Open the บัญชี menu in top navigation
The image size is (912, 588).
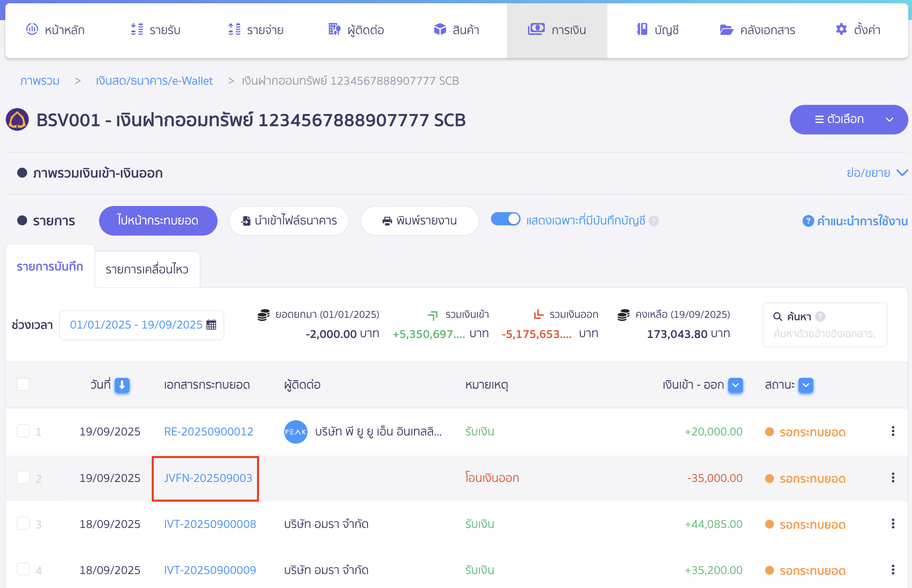tap(657, 30)
